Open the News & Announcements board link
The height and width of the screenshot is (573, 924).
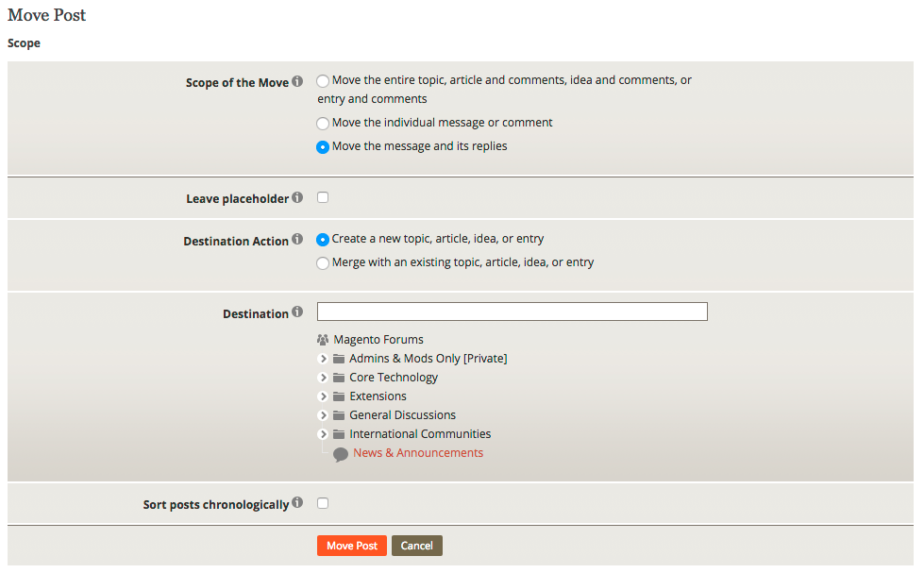(418, 453)
